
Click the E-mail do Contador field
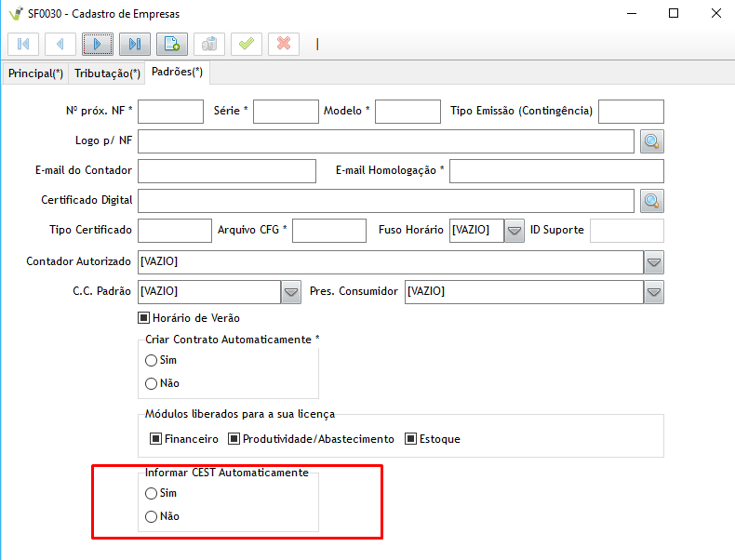227,171
